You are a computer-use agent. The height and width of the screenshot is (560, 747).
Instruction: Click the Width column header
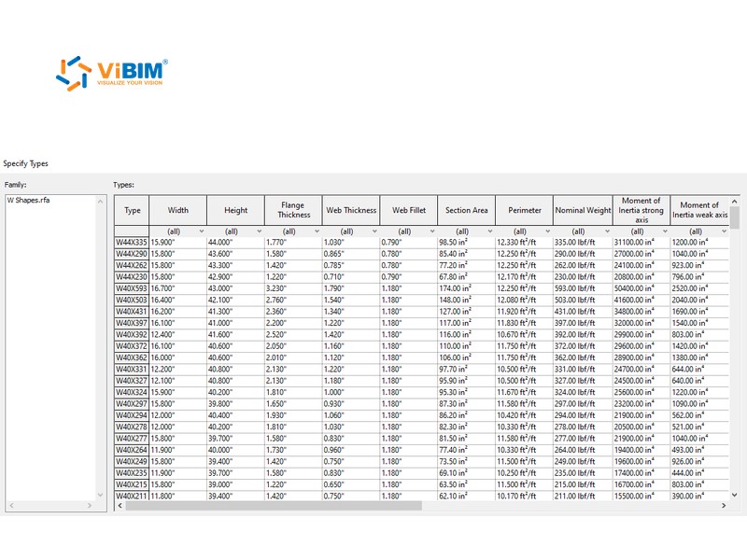[x=177, y=210]
